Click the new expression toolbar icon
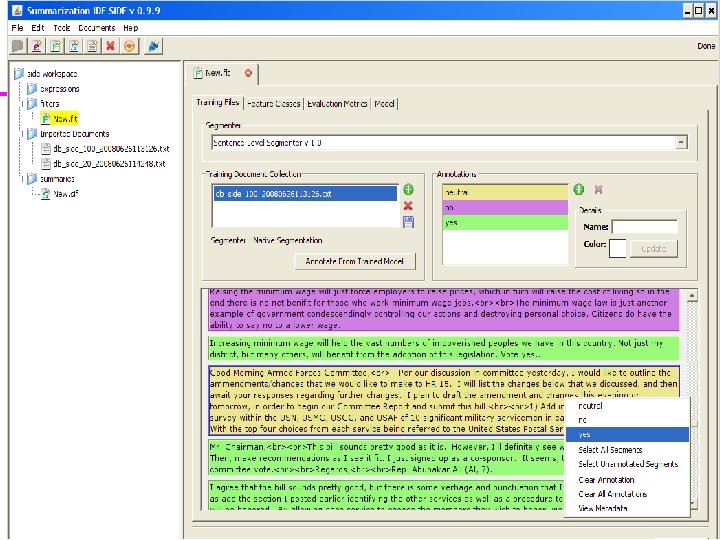Viewport: 720px width, 540px height. tap(36, 46)
